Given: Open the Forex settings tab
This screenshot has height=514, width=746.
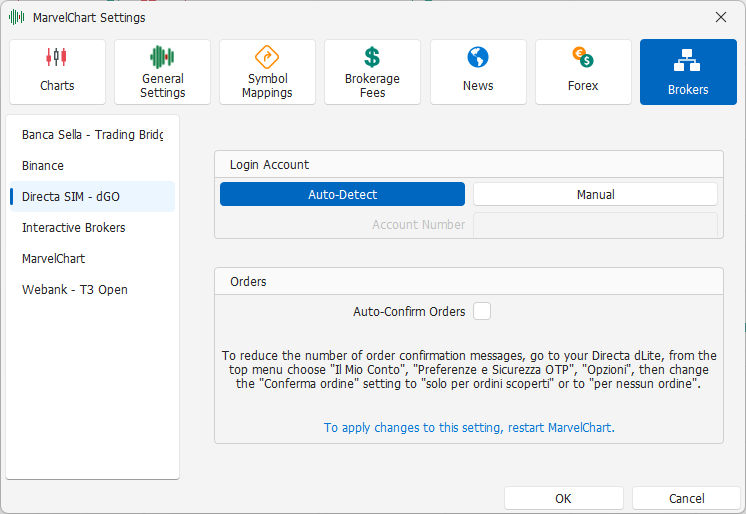Looking at the screenshot, I should pyautogui.click(x=583, y=72).
